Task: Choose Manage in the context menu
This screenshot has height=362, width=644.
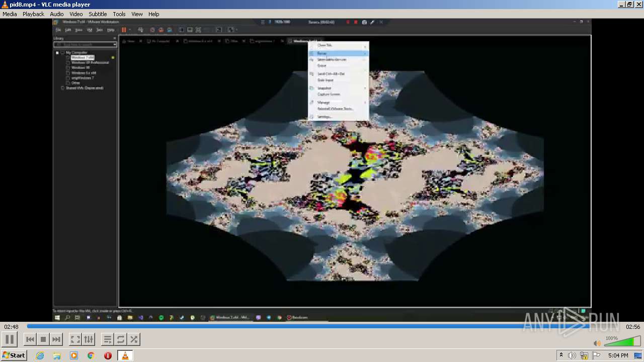Action: [x=338, y=103]
